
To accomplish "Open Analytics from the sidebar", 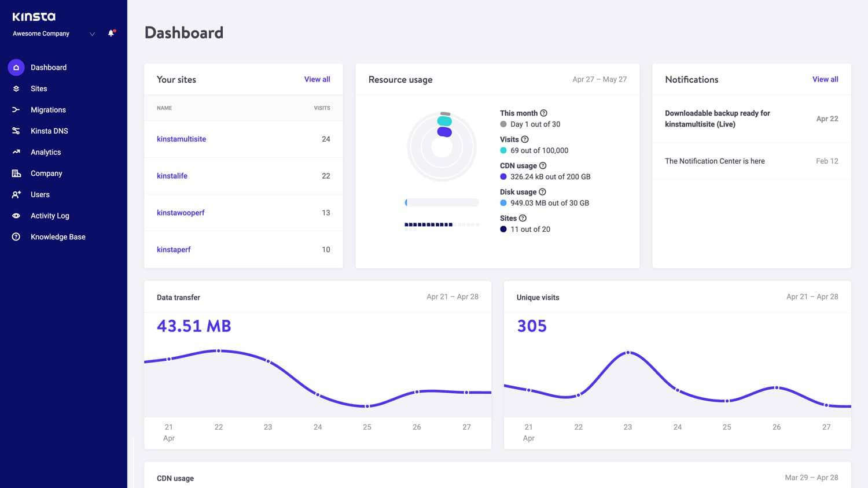I will point(46,152).
